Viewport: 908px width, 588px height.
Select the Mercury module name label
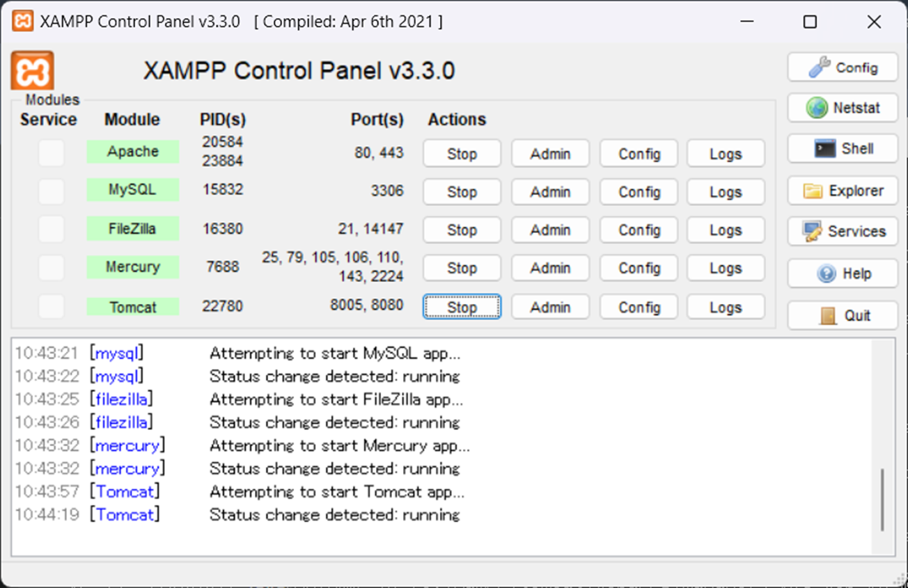click(x=132, y=267)
